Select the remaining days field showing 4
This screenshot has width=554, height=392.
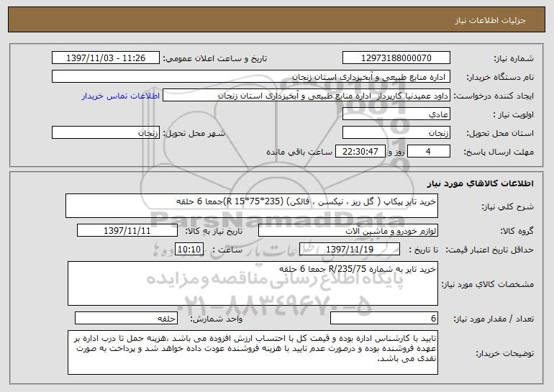tap(429, 151)
